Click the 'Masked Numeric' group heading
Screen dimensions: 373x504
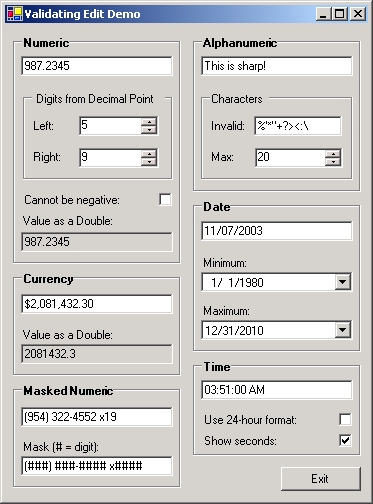pos(68,391)
